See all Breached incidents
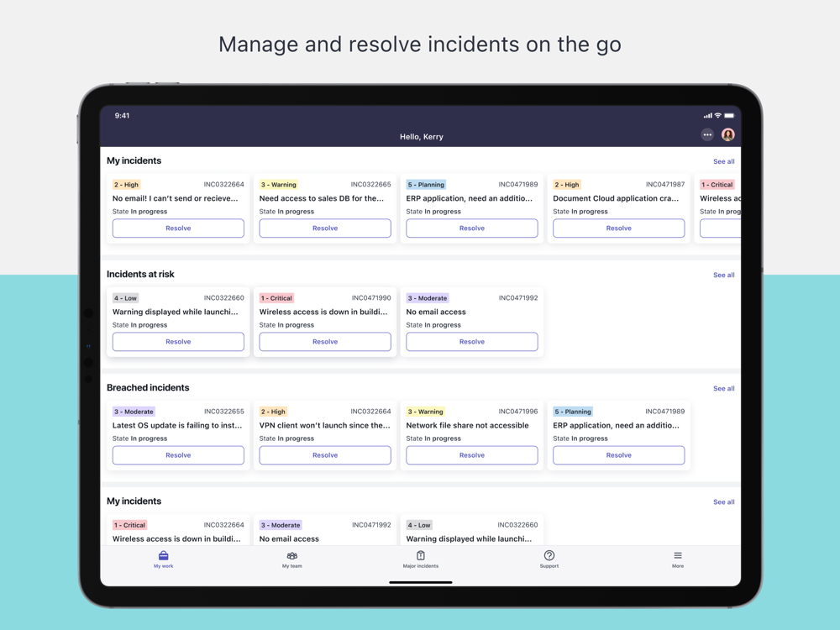 click(x=724, y=388)
